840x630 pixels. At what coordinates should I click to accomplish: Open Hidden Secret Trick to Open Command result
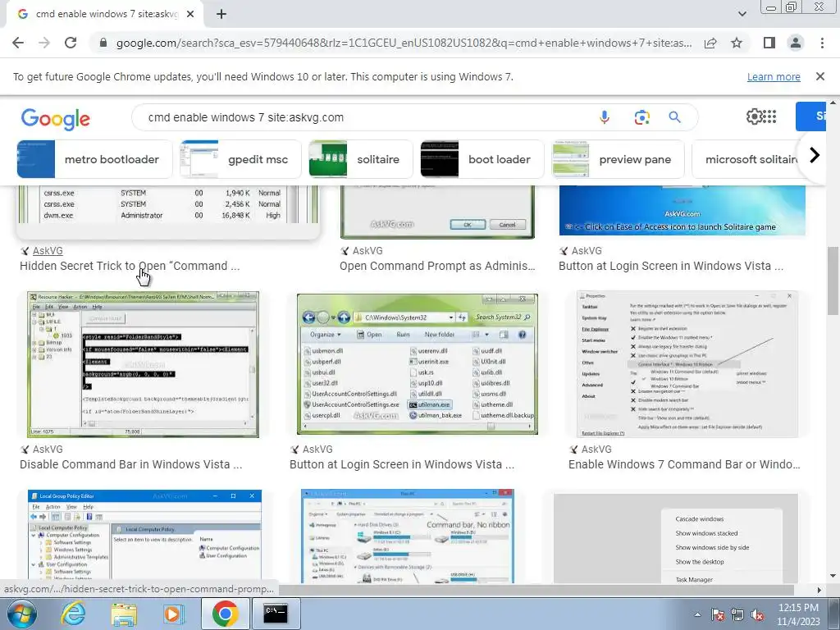(x=130, y=266)
